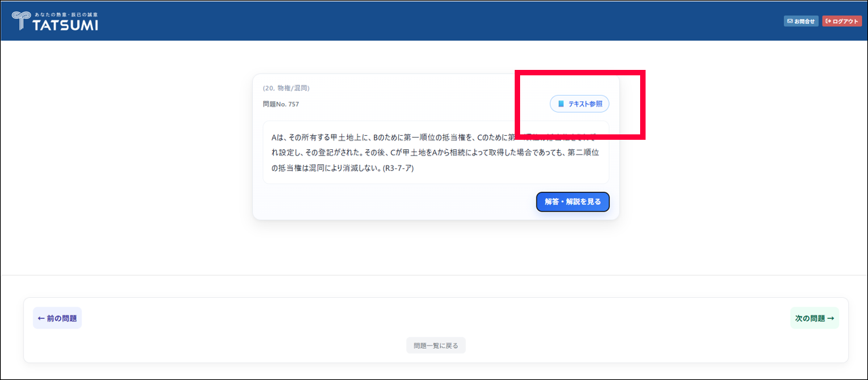This screenshot has height=380, width=868.
Task: Click the question statement text box
Action: pyautogui.click(x=435, y=153)
